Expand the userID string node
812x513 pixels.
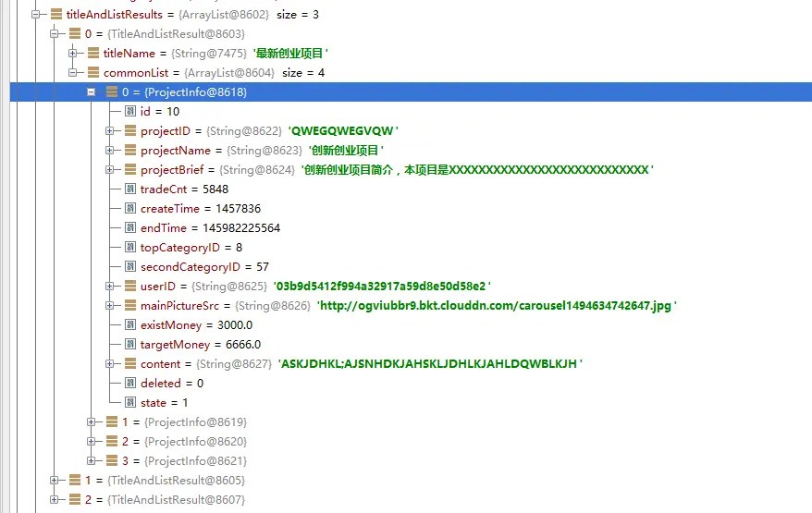point(110,287)
